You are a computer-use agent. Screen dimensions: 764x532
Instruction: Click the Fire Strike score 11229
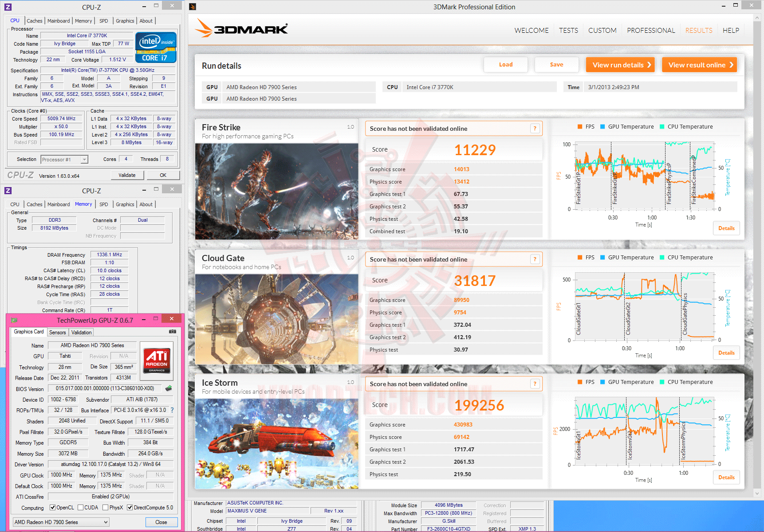coord(475,150)
